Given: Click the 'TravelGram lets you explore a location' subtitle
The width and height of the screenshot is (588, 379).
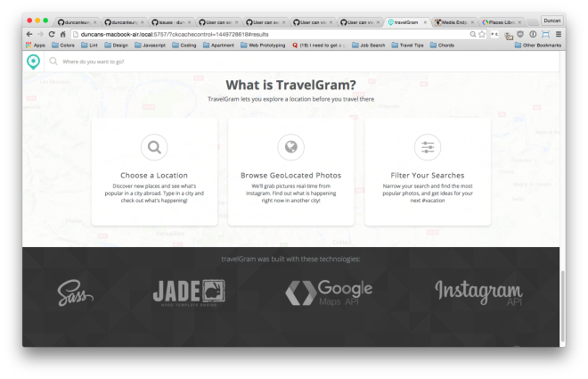Looking at the screenshot, I should [x=290, y=99].
